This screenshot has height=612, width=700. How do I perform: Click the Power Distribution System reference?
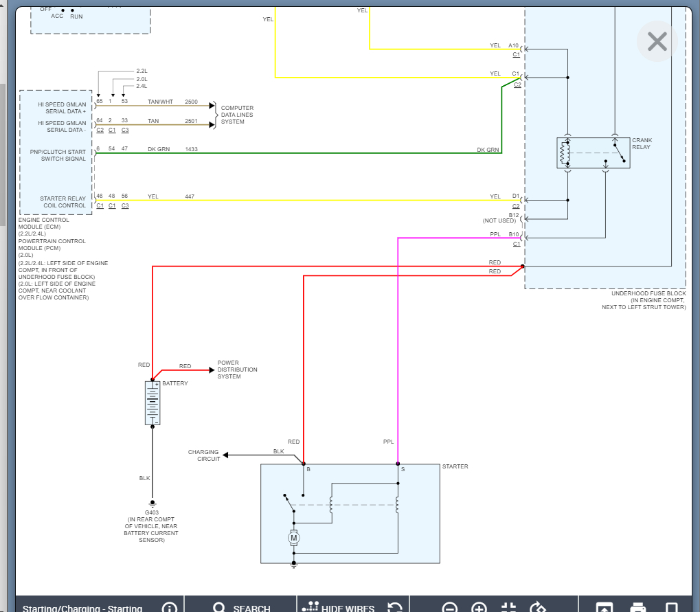coord(237,370)
